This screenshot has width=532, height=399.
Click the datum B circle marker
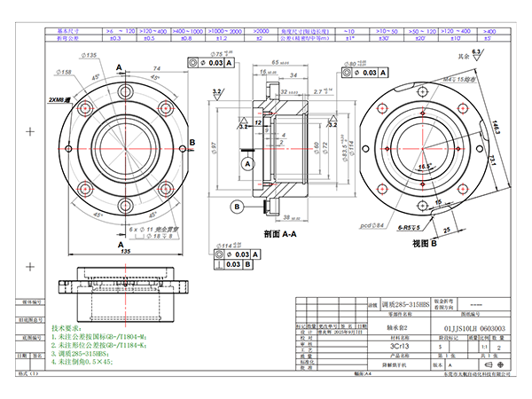coord(237,207)
